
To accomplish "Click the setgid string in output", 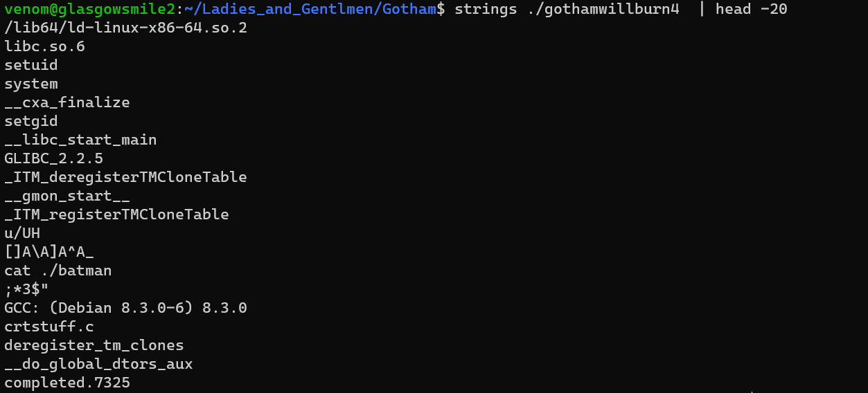I will (31, 121).
